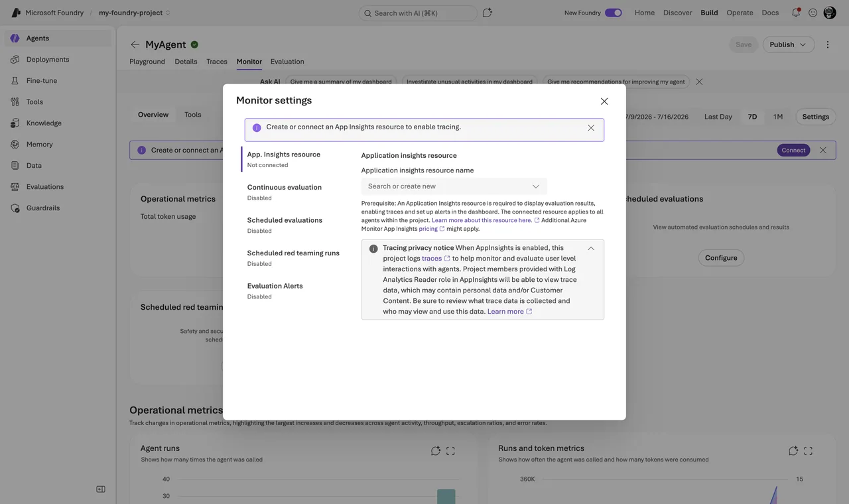Select the 1M time range
Image resolution: width=849 pixels, height=504 pixels.
(778, 117)
